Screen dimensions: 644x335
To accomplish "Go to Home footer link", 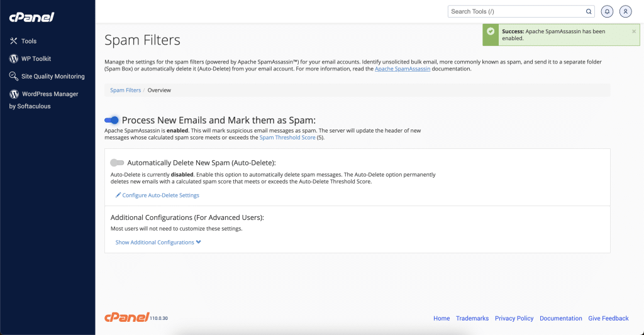I will (x=441, y=319).
